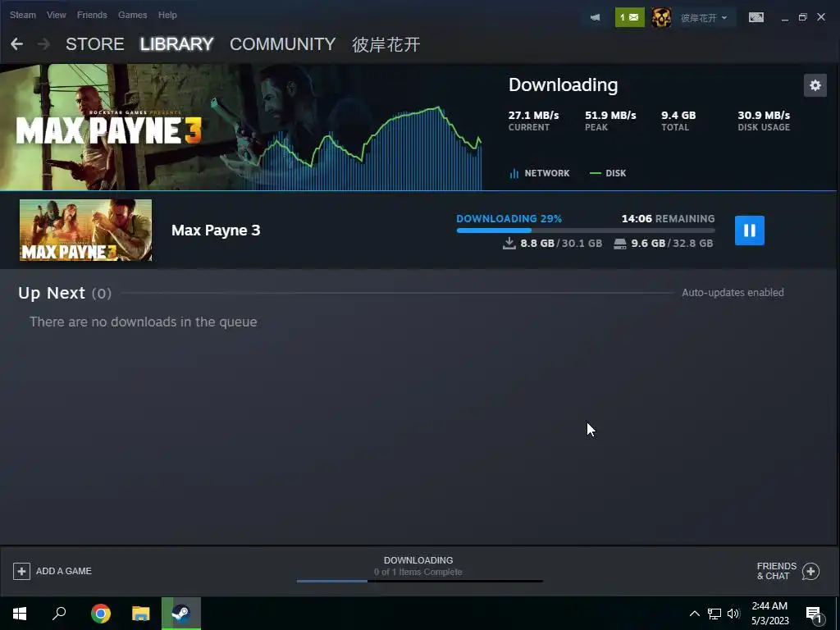840x630 pixels.
Task: Click the friends chat plus bubble icon
Action: pyautogui.click(x=810, y=572)
